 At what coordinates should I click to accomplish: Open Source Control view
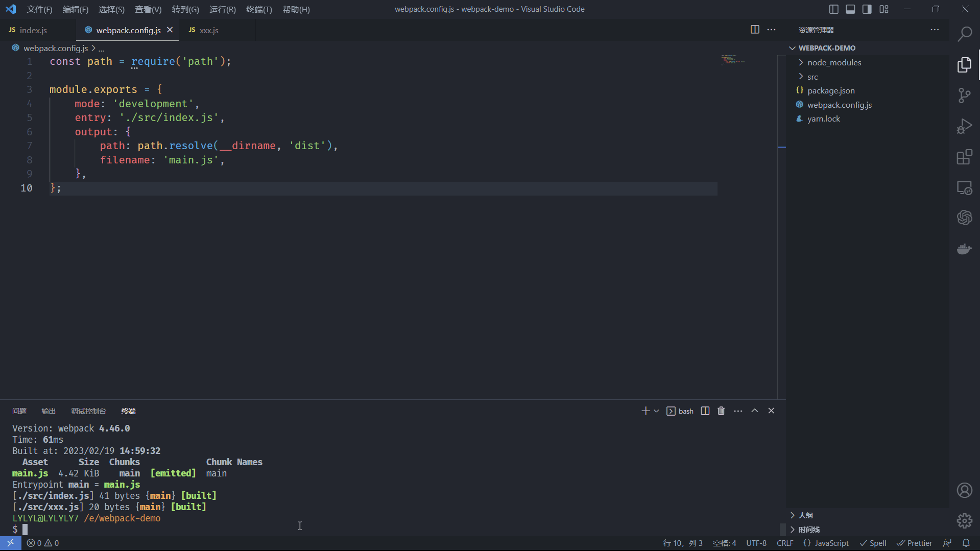964,95
